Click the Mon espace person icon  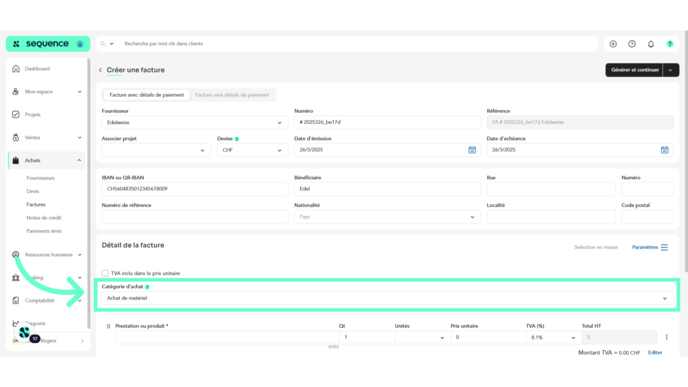[x=16, y=91]
